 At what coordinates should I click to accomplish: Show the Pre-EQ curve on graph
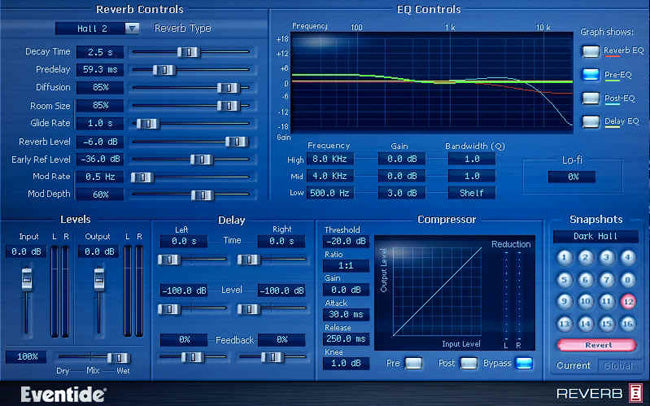(x=590, y=74)
